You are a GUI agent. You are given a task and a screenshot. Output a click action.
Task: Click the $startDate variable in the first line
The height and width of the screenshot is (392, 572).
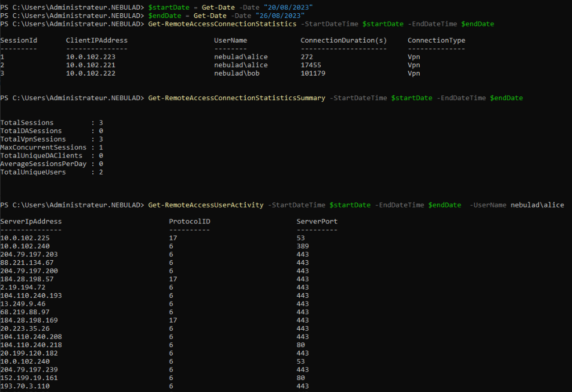(x=168, y=7)
